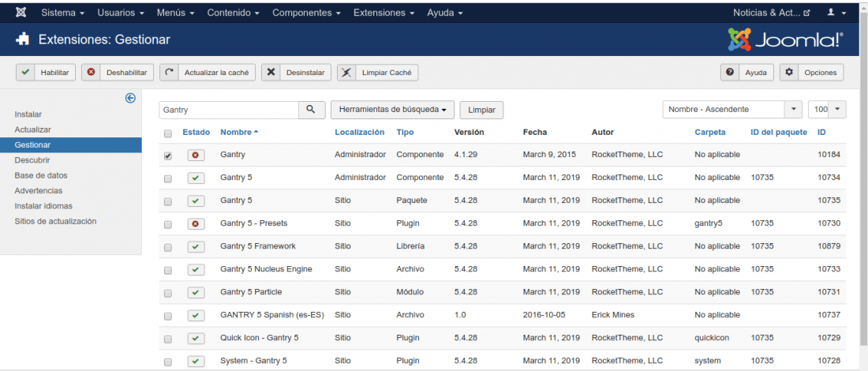Open the Componentes menu
This screenshot has height=371, width=868.
[x=307, y=12]
